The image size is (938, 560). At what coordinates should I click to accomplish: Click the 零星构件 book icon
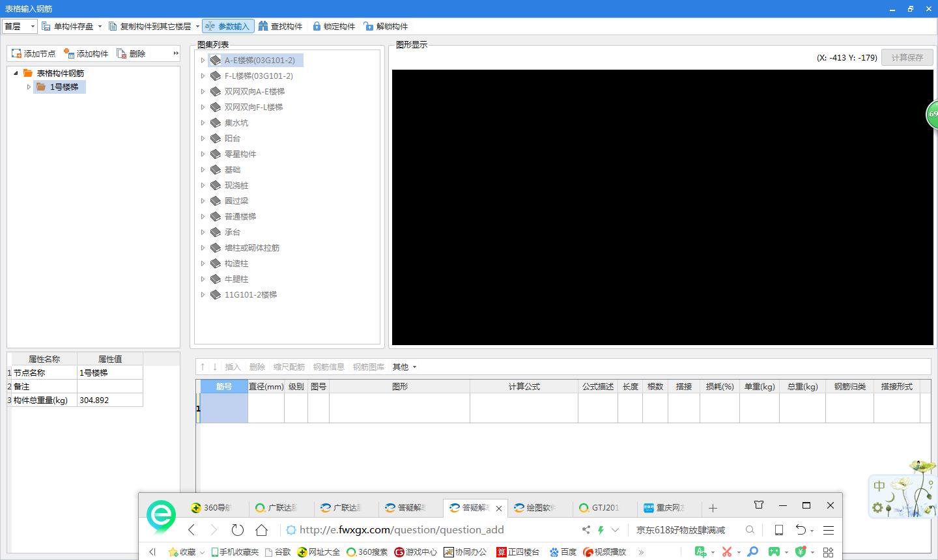click(215, 154)
